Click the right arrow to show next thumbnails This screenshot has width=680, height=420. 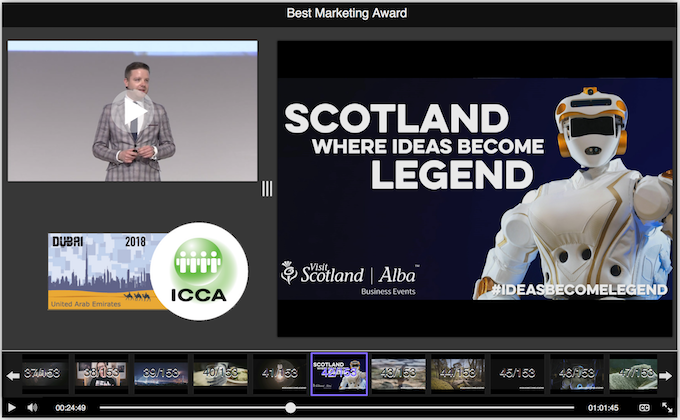(665, 375)
